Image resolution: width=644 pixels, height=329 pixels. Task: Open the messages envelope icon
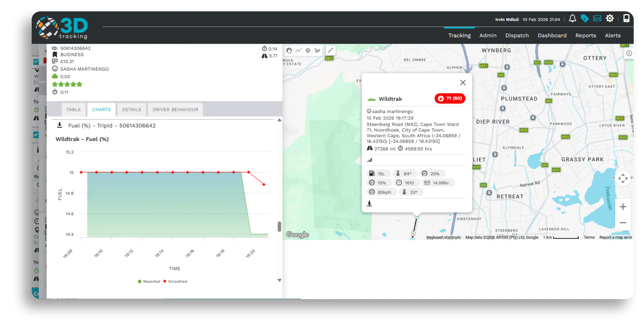coord(597,19)
